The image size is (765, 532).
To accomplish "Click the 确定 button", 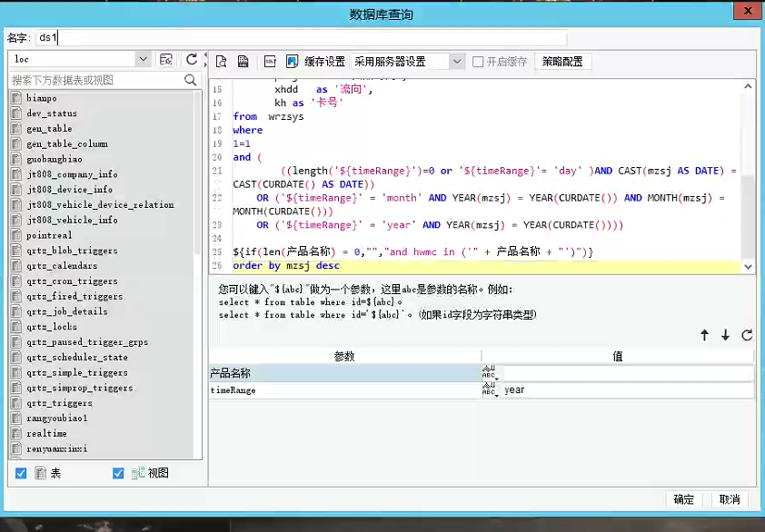I will click(x=684, y=499).
